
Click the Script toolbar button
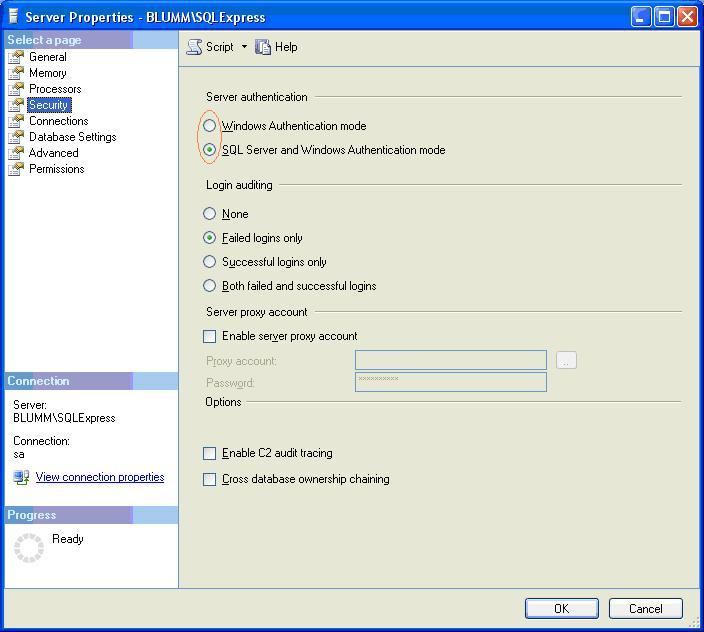pyautogui.click(x=210, y=47)
